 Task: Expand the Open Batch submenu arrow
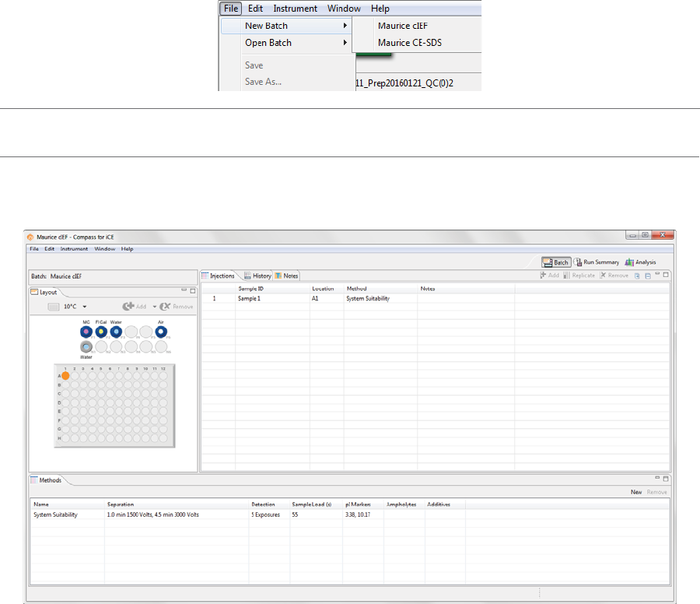click(345, 43)
